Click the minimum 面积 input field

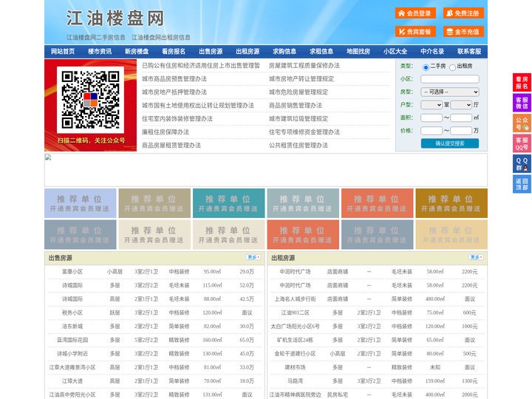tap(432, 117)
